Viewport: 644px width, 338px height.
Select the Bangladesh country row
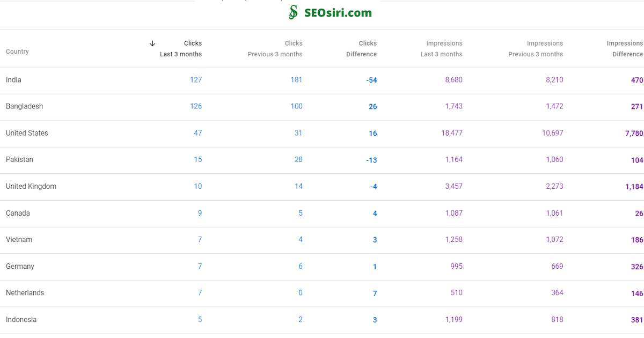coord(24,106)
